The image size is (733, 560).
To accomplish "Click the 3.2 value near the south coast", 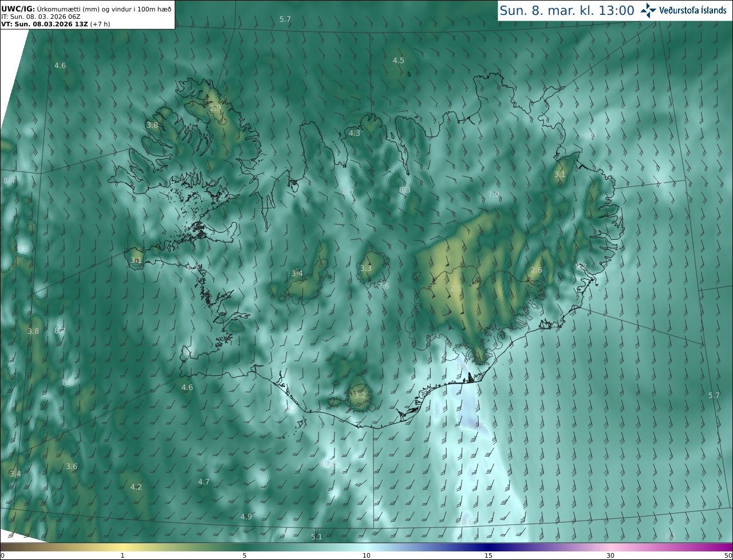I will tap(360, 395).
